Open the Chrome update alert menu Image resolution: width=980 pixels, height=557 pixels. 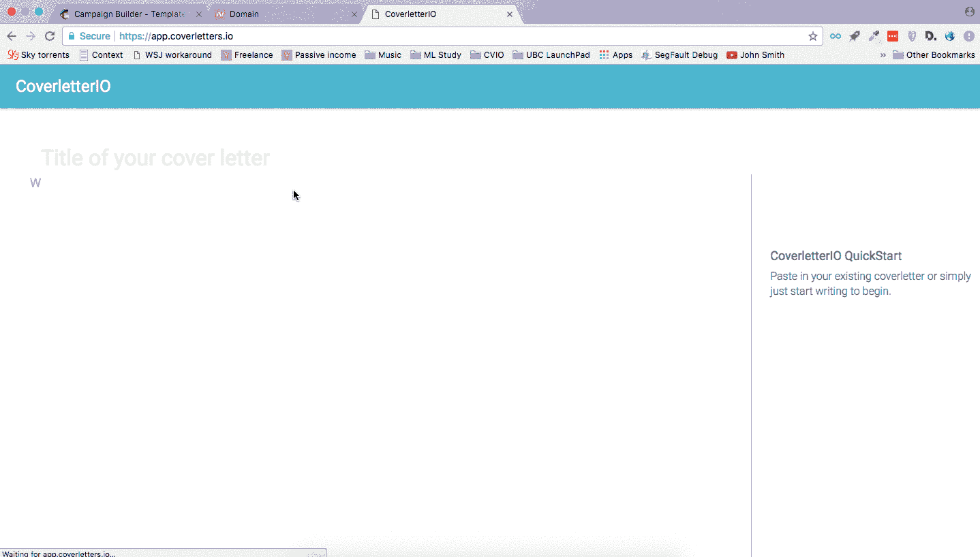[x=968, y=36]
